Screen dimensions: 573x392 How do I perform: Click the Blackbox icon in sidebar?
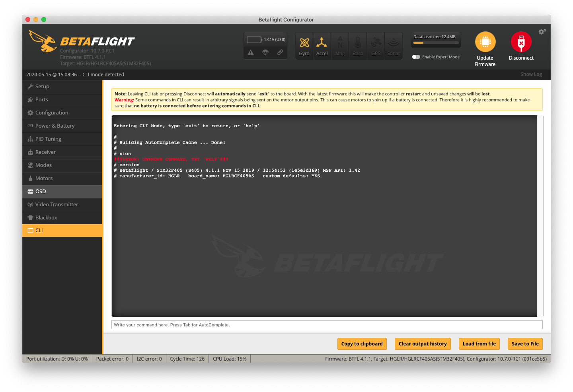[30, 217]
